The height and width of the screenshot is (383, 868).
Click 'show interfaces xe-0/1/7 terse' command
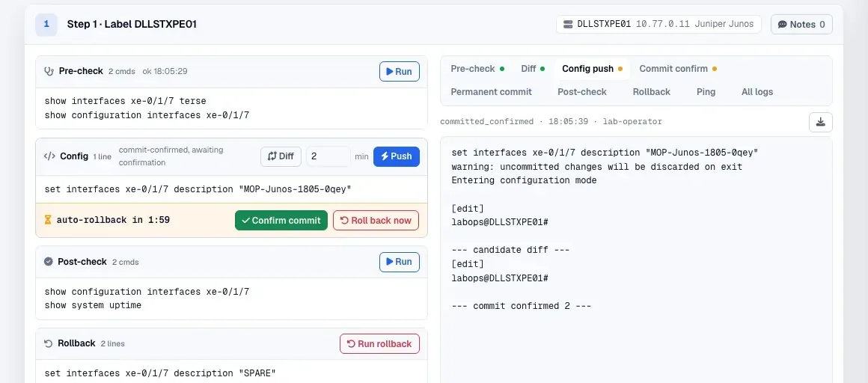coord(126,101)
